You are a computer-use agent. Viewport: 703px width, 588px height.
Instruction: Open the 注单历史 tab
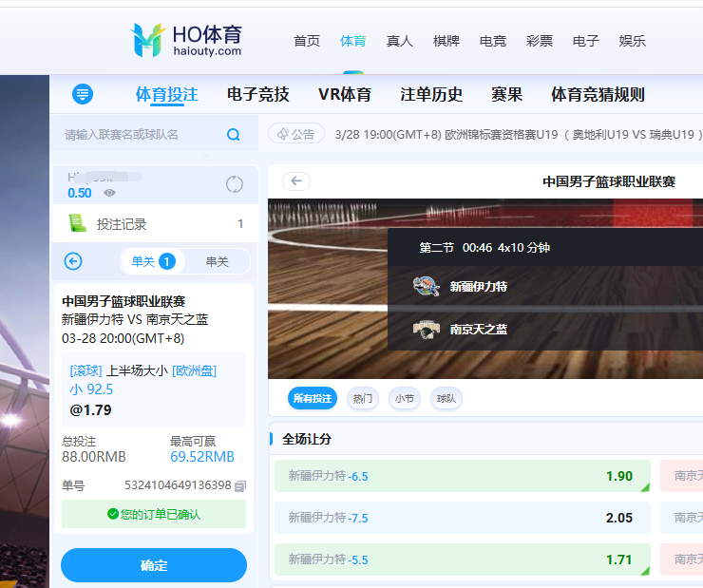[x=431, y=94]
